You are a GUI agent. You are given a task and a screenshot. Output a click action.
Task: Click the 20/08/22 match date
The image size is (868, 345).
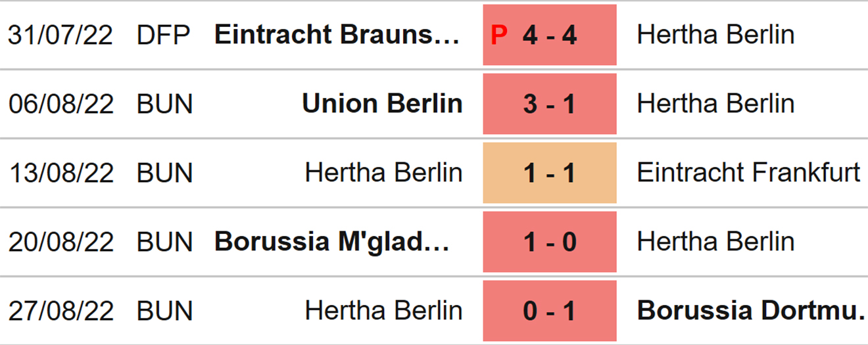click(x=60, y=242)
